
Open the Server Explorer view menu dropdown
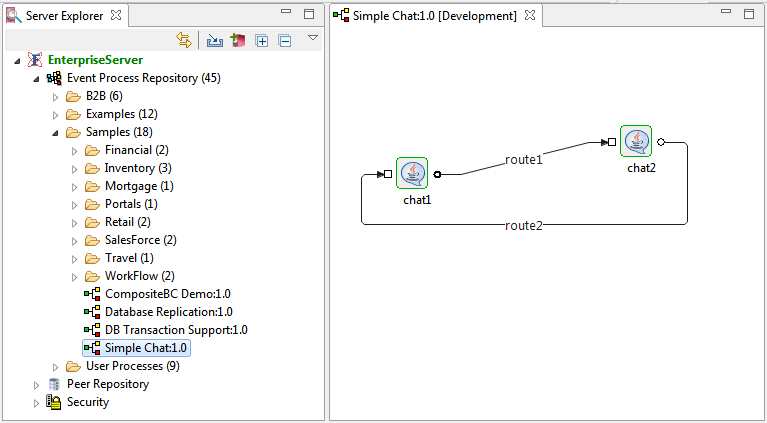[x=313, y=38]
